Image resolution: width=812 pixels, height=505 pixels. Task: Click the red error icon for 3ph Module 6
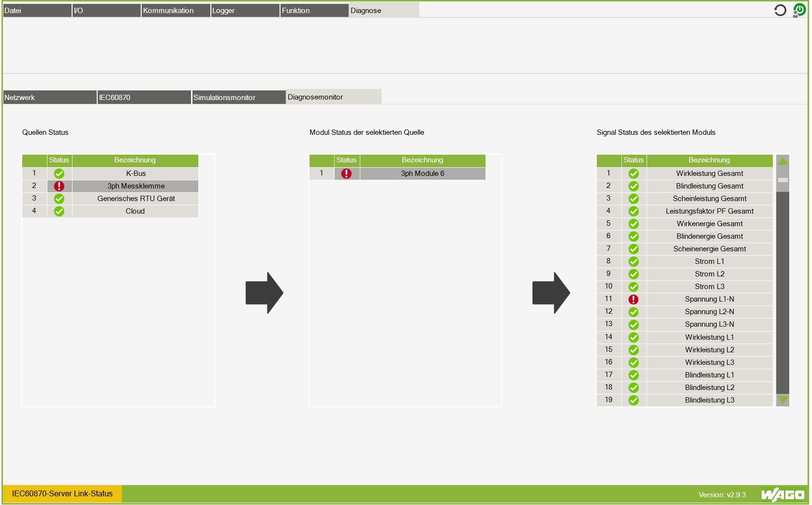pos(346,173)
